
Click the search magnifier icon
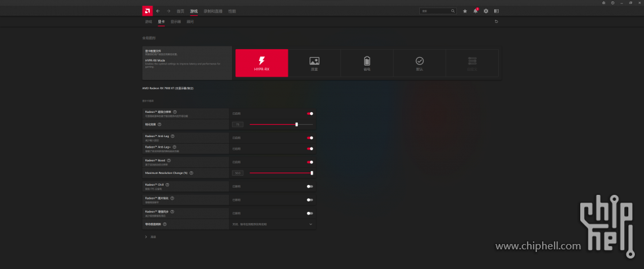[453, 11]
